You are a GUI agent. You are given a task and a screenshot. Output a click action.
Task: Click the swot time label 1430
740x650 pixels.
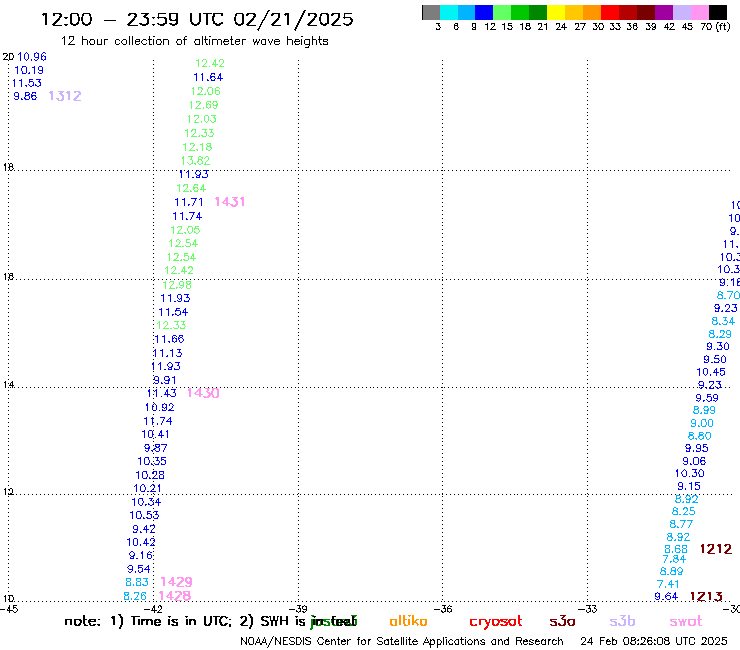(203, 393)
